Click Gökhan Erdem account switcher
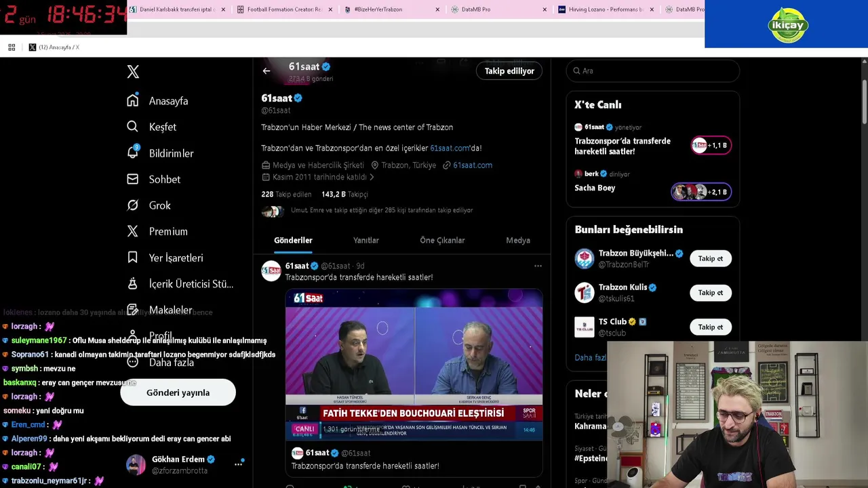The height and width of the screenshot is (488, 868). point(184,464)
